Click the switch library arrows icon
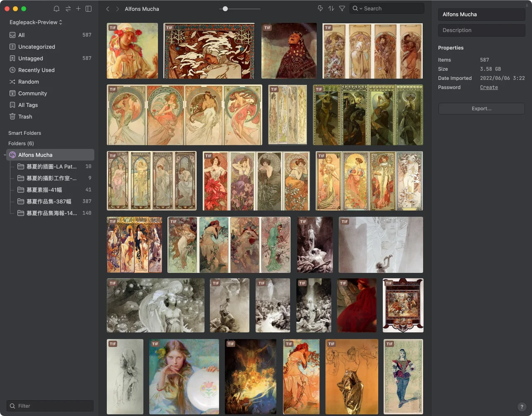 click(68, 9)
